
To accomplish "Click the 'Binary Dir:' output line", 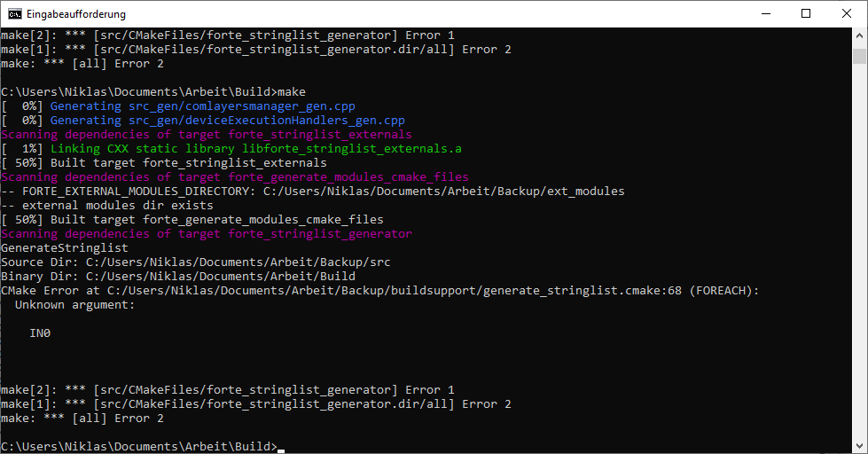I will 178,277.
